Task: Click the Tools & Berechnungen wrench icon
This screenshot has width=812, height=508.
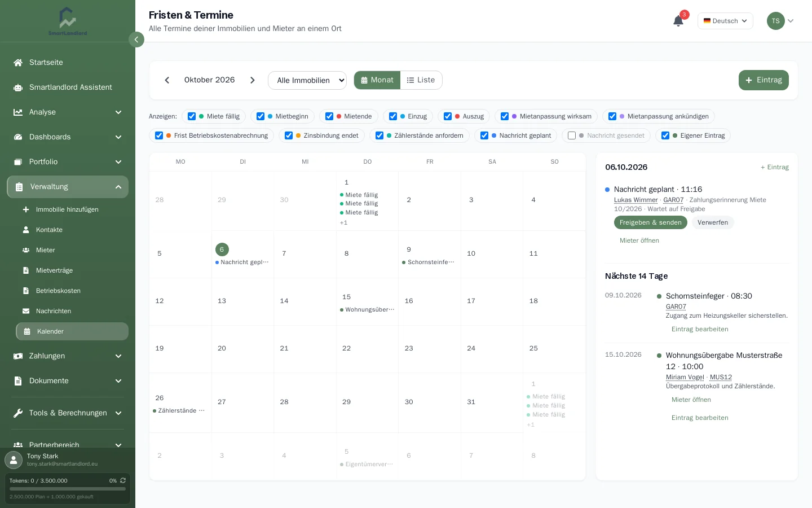Action: click(x=18, y=413)
